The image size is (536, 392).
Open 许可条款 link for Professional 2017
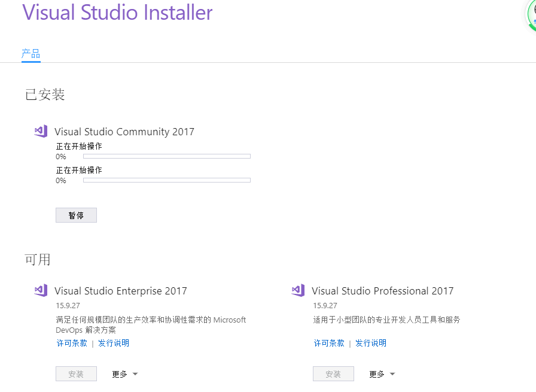[329, 343]
